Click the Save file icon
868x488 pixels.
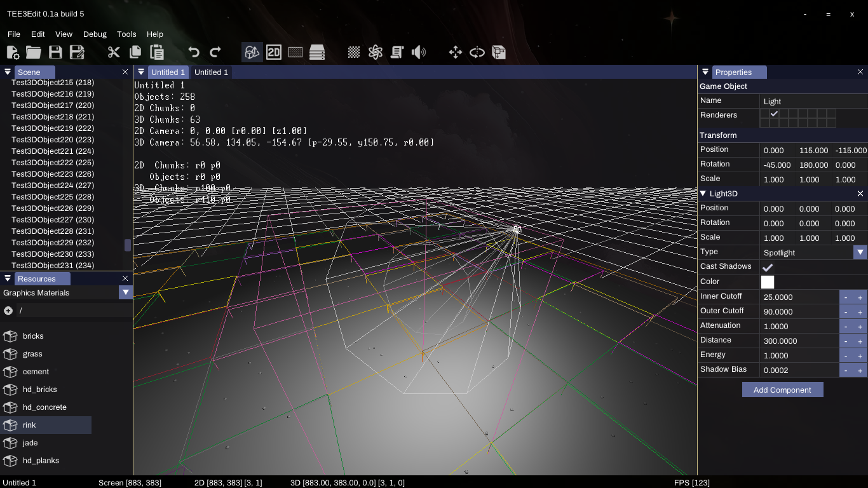56,53
